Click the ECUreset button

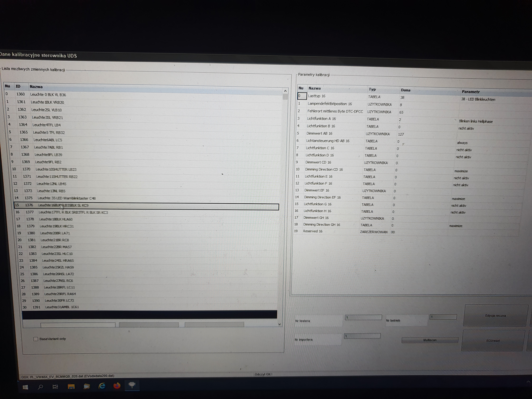click(493, 341)
